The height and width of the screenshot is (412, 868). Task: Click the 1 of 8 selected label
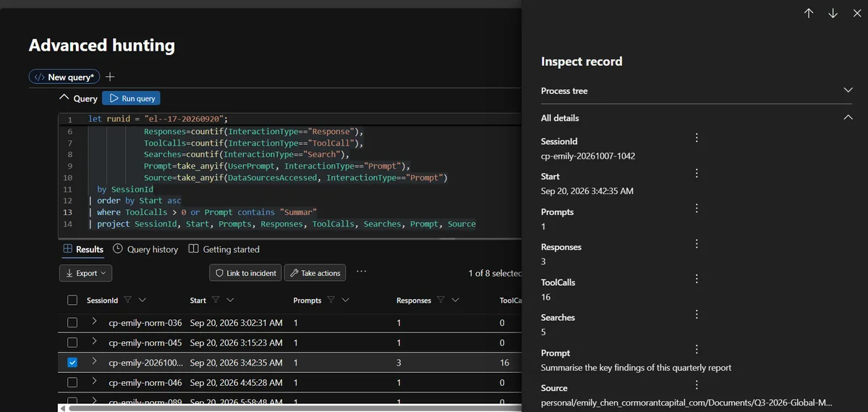pyautogui.click(x=495, y=273)
